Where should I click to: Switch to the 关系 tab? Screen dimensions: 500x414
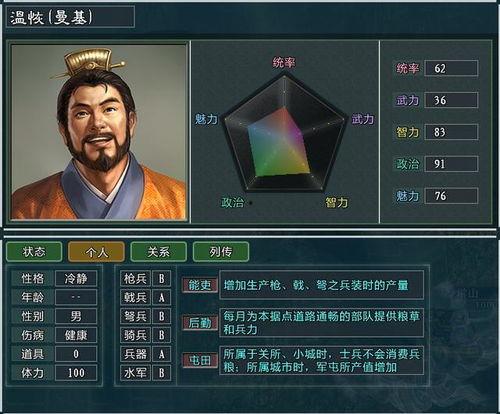click(158, 252)
